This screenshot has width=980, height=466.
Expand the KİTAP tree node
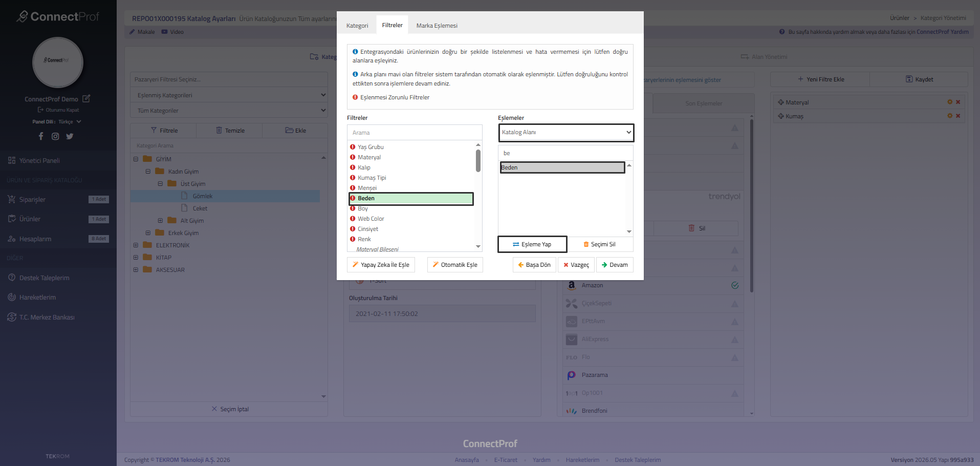point(136,258)
